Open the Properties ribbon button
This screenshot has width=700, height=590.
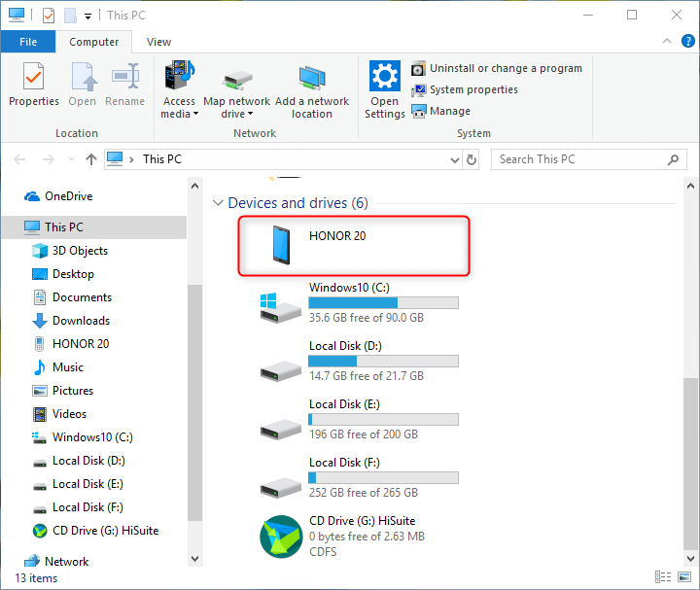[34, 85]
